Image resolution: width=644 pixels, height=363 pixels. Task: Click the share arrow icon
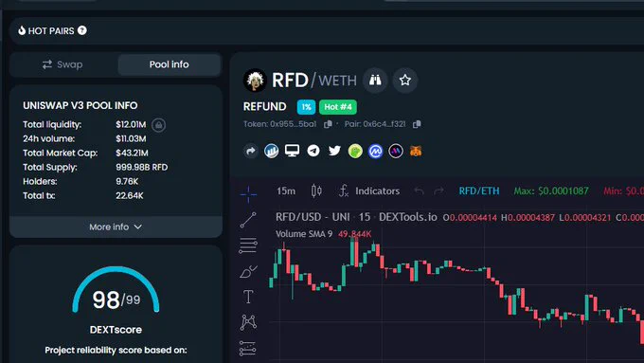click(x=251, y=152)
